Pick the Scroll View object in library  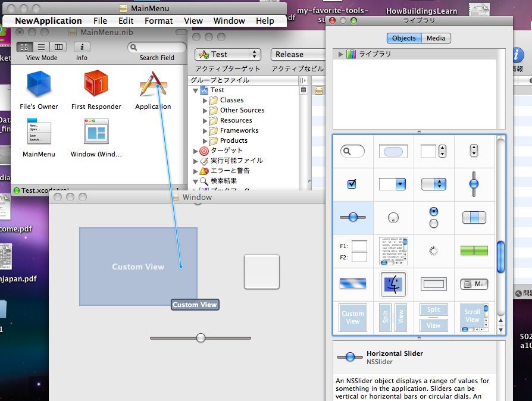point(474,318)
